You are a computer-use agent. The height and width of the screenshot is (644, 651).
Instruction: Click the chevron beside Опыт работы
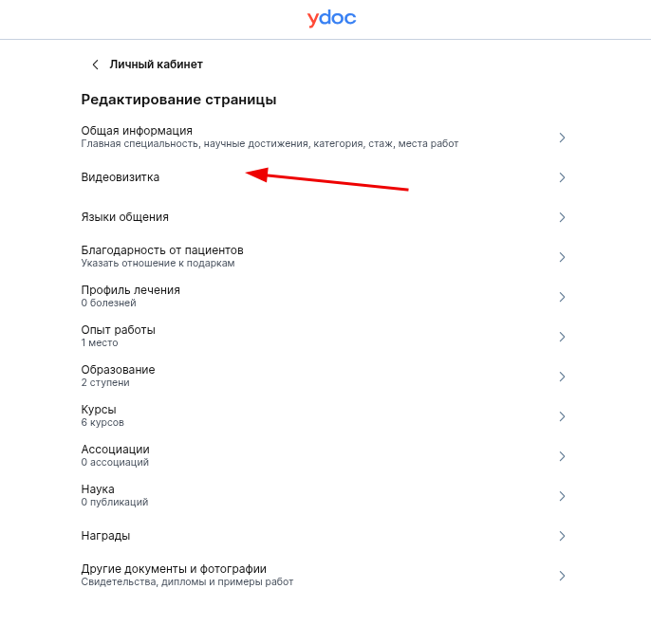pos(562,337)
